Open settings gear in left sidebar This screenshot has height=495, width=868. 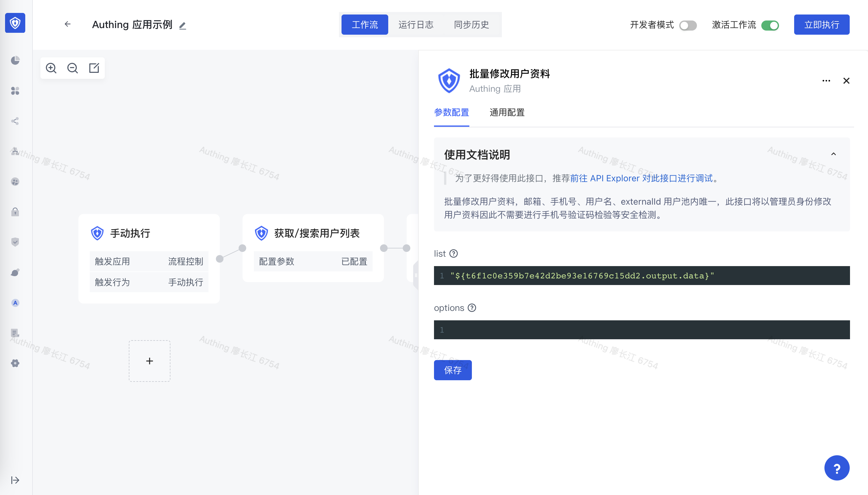tap(15, 363)
